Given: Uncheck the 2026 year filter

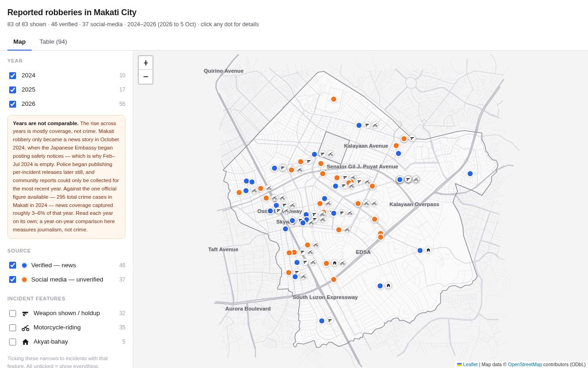Looking at the screenshot, I should click(12, 104).
